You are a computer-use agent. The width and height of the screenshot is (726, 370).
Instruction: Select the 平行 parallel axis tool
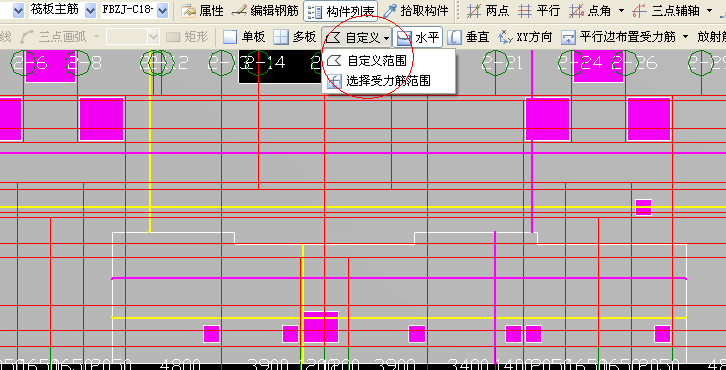pyautogui.click(x=538, y=11)
